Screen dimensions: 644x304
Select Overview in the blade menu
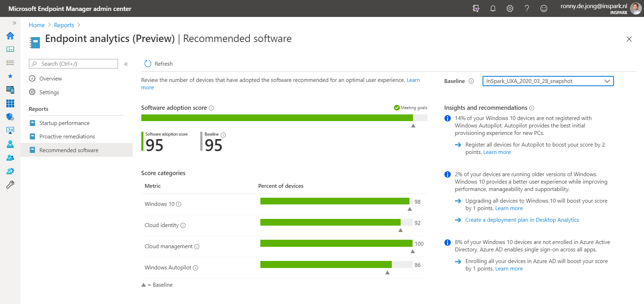coord(51,79)
